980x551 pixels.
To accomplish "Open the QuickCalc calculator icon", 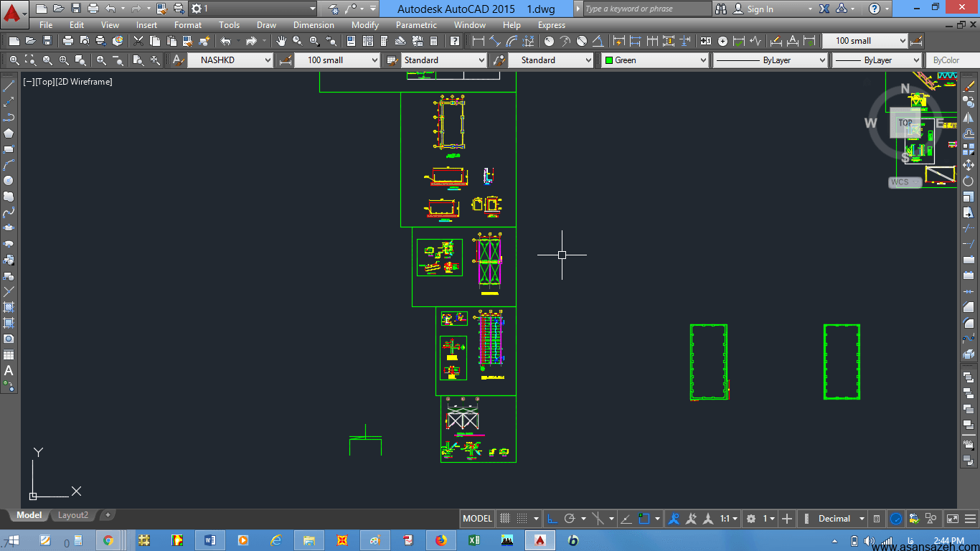I will click(433, 41).
